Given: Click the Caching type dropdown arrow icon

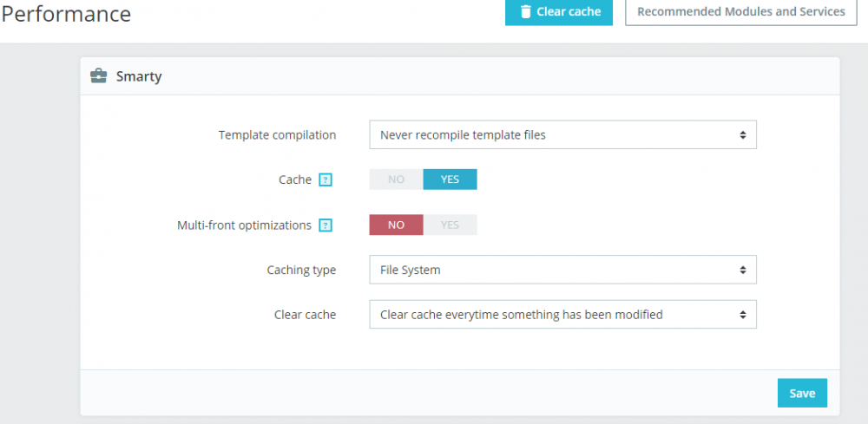Looking at the screenshot, I should [x=743, y=271].
